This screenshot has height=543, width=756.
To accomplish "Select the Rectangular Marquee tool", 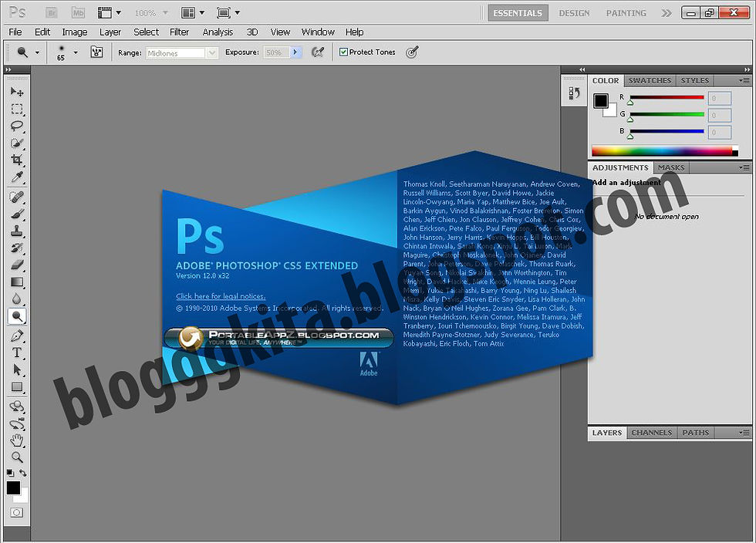I will (17, 109).
